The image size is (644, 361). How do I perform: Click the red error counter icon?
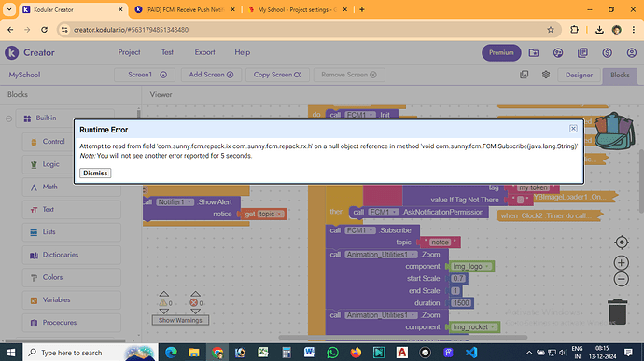[193, 302]
